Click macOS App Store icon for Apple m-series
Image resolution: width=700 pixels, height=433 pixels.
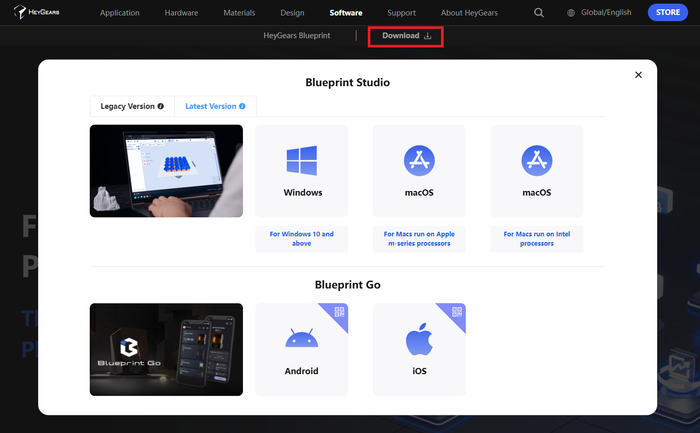[x=419, y=160]
